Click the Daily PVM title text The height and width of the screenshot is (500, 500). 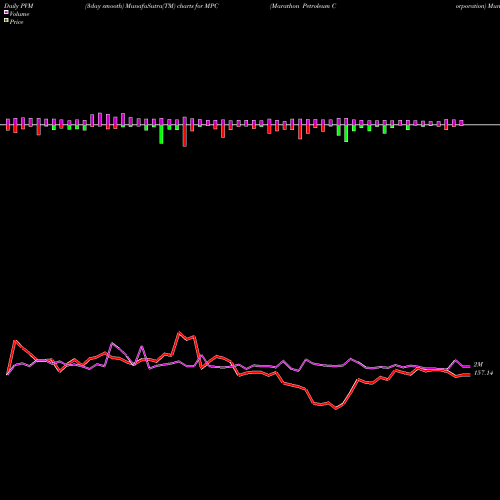pyautogui.click(x=19, y=6)
